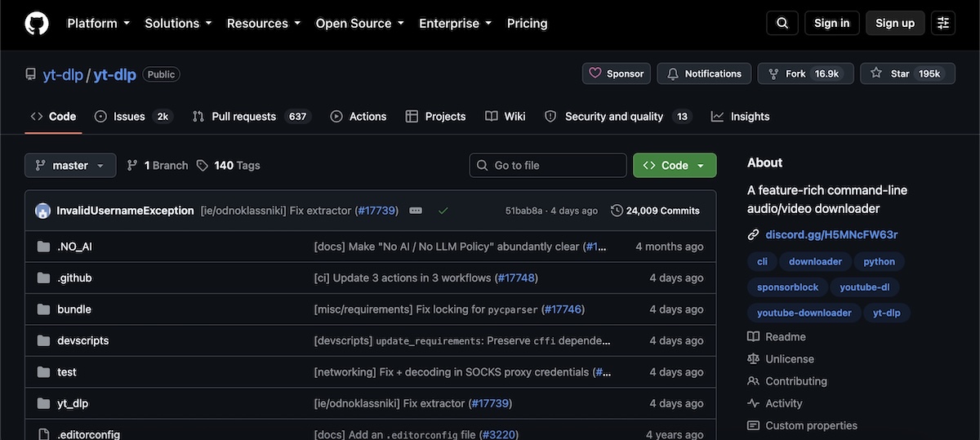Expand the Platform menu
This screenshot has height=440, width=980.
[99, 23]
